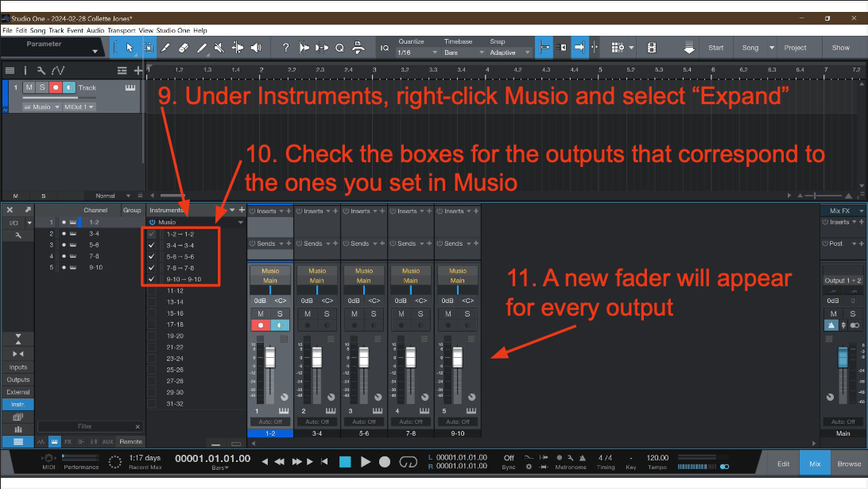Check the 11-12 output checkbox
This screenshot has height=489, width=868.
click(152, 291)
